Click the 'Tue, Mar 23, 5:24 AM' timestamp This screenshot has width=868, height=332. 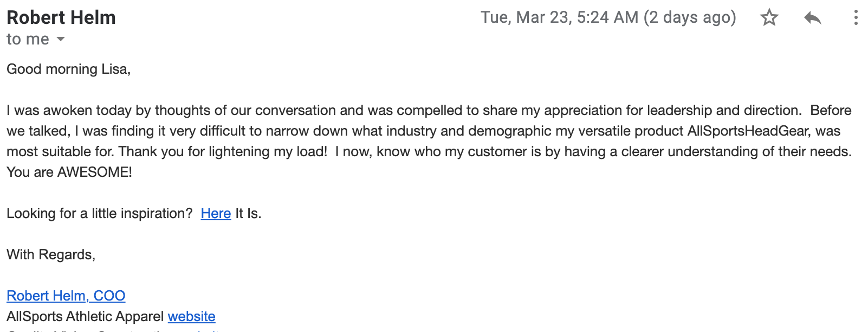click(x=560, y=17)
